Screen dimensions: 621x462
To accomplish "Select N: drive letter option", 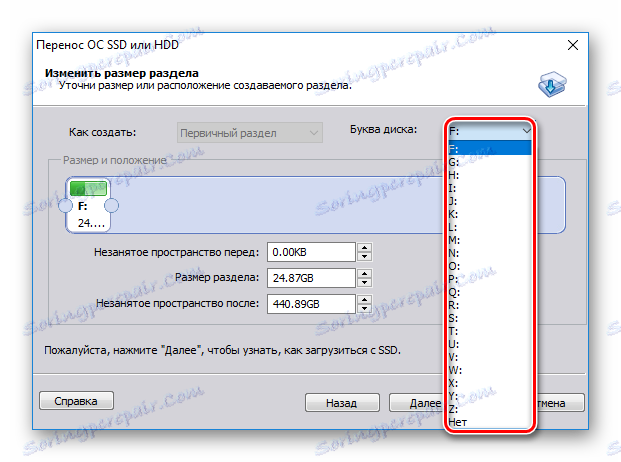I will 490,253.
